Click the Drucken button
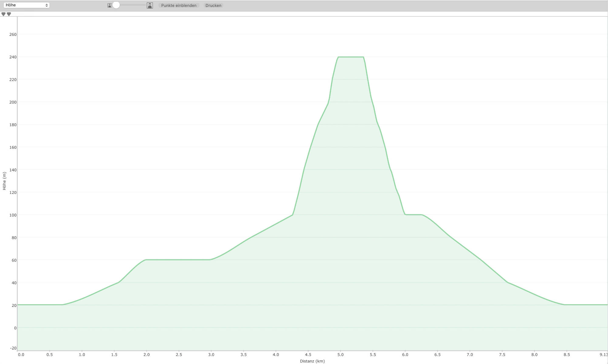 coord(213,5)
